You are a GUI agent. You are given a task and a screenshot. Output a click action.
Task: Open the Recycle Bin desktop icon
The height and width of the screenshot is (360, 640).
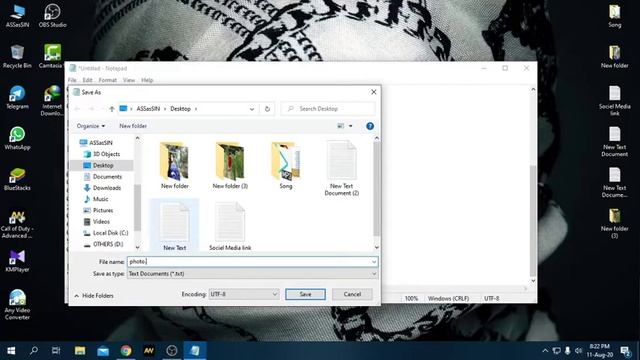point(17,56)
